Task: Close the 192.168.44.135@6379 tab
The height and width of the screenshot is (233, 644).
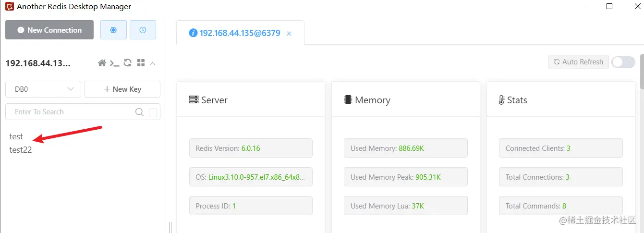Action: pos(289,34)
